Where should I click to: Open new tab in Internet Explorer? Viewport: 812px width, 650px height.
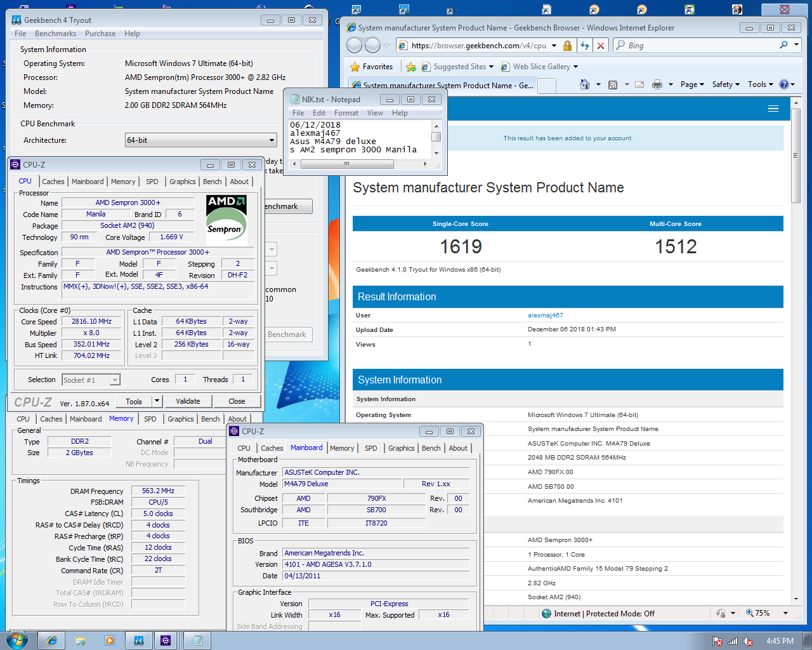point(547,85)
